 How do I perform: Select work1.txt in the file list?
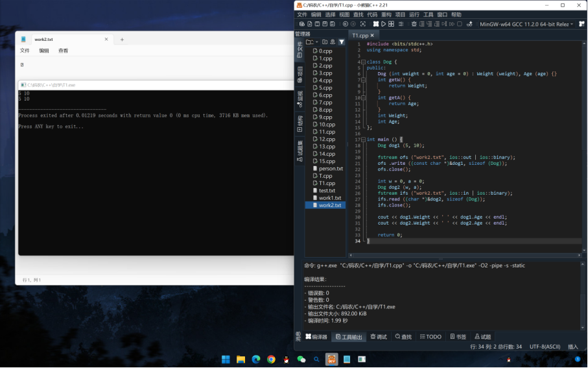tap(329, 198)
